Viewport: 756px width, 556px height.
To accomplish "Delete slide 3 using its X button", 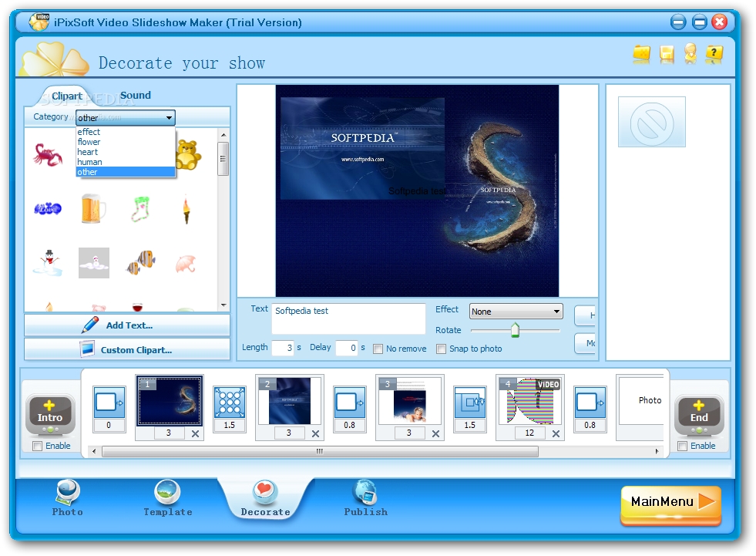I will (436, 434).
